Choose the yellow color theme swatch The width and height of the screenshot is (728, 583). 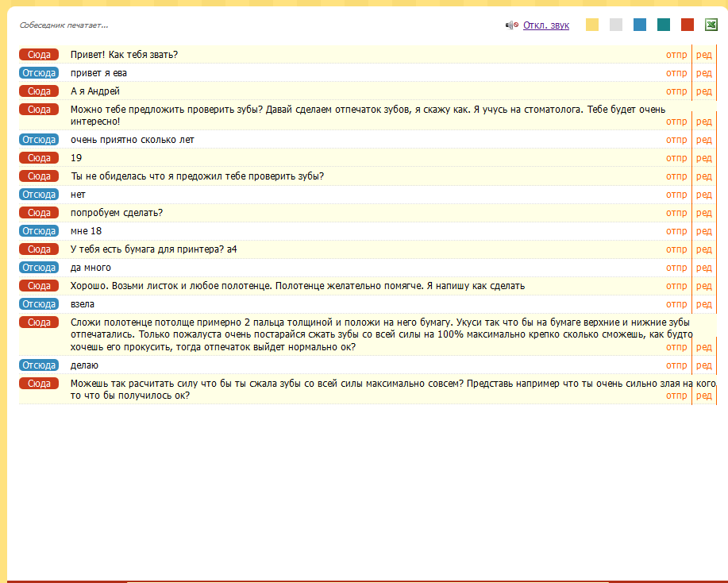coord(592,25)
